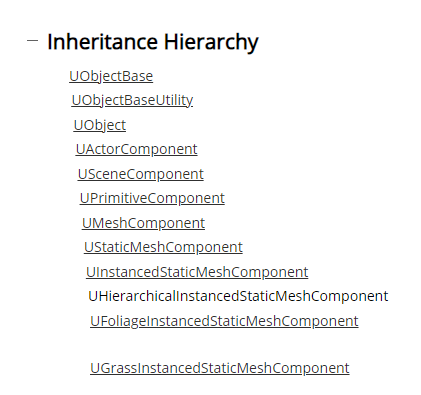Screen dimensions: 421x395
Task: Follow the USceneComponent link
Action: tap(140, 174)
